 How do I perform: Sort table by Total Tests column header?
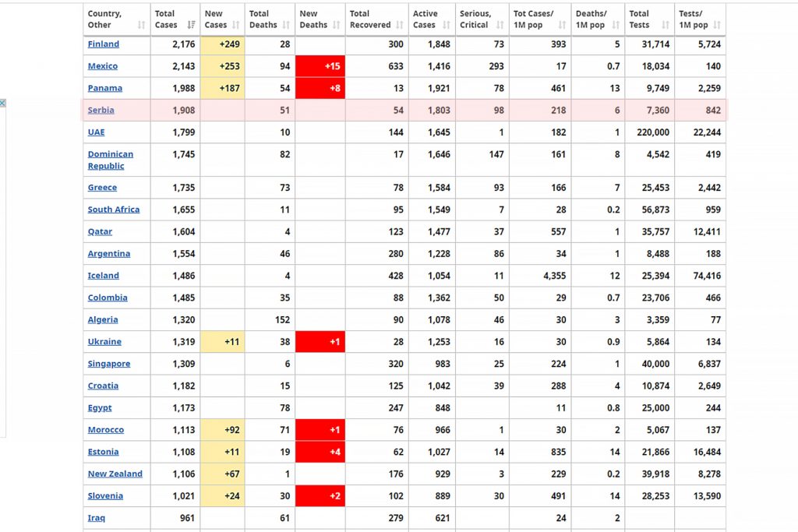(x=648, y=19)
